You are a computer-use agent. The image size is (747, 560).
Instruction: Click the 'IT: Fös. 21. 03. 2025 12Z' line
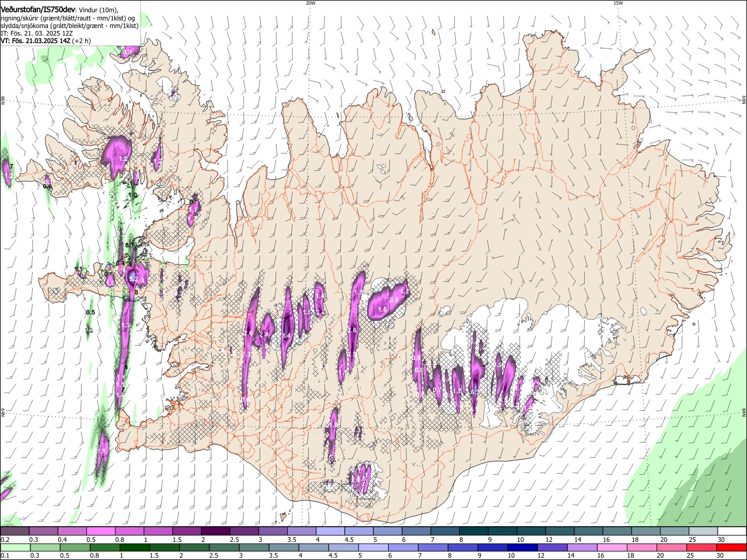tap(36, 33)
